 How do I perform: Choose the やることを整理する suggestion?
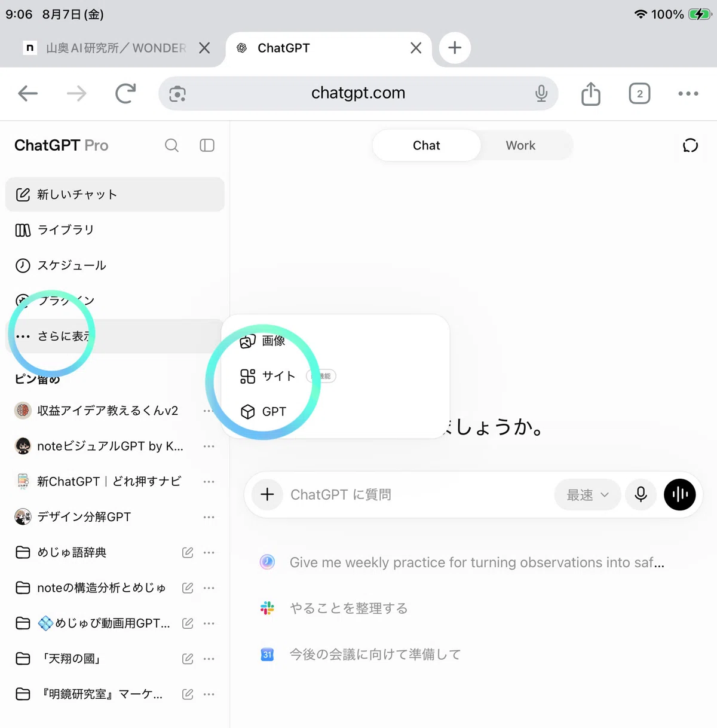(x=335, y=608)
